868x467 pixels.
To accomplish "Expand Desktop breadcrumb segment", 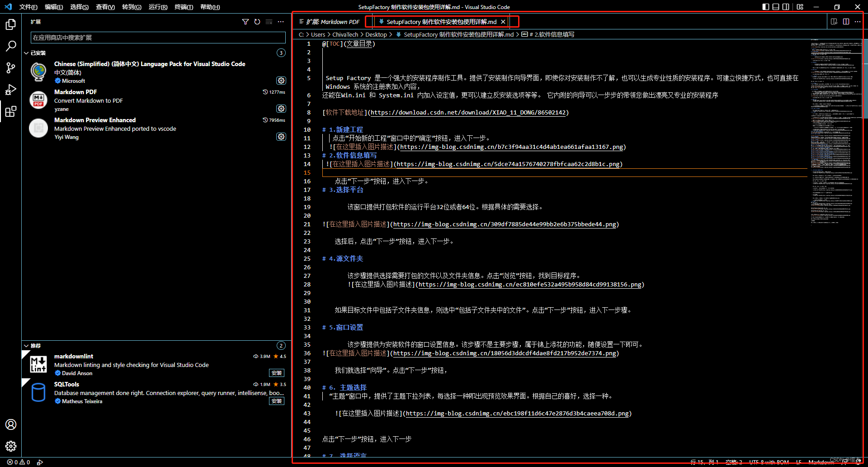I will pyautogui.click(x=376, y=34).
